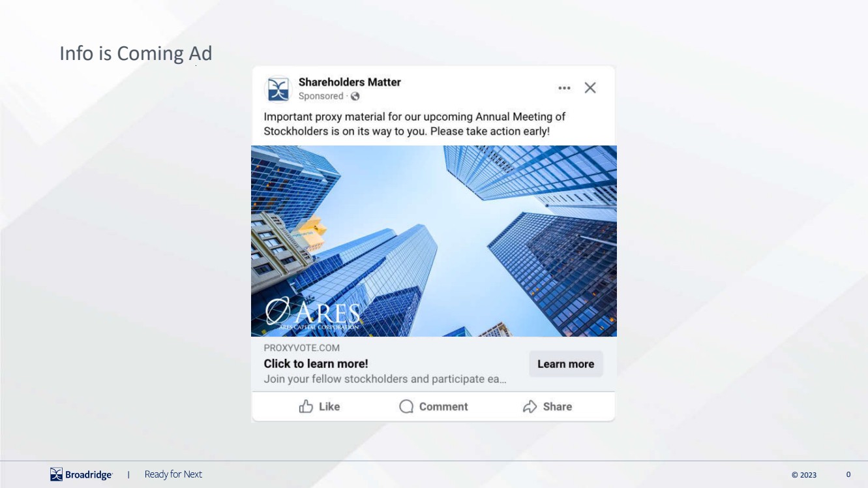This screenshot has height=488, width=868.
Task: Click the 'Info is Coming Ad' title
Action: 136,53
